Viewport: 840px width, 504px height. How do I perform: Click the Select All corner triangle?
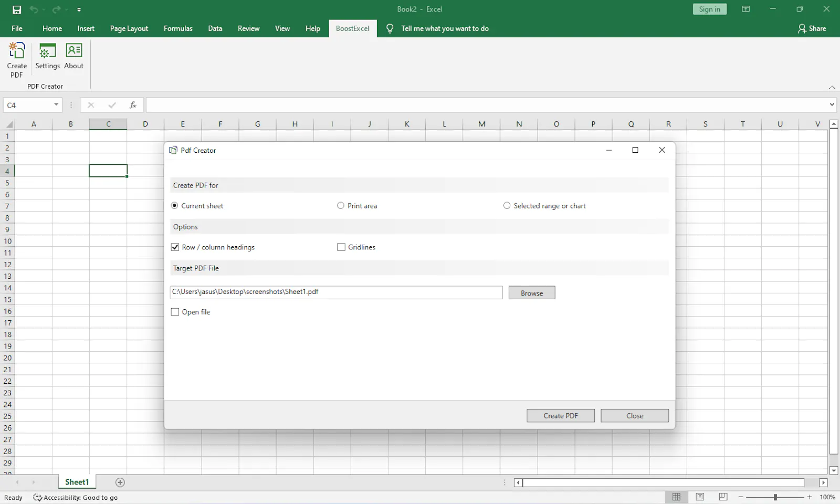9,124
